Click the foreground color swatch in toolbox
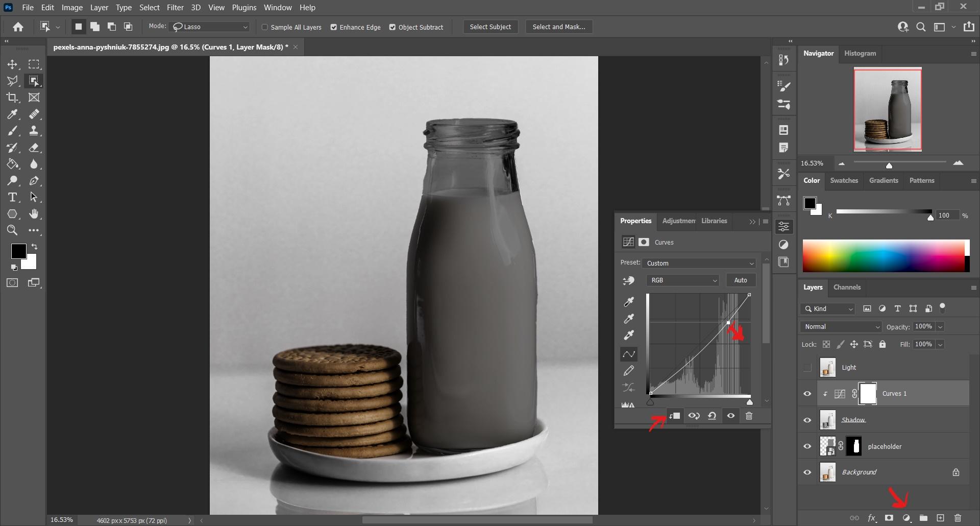Screen dimensions: 980x526 pos(18,251)
